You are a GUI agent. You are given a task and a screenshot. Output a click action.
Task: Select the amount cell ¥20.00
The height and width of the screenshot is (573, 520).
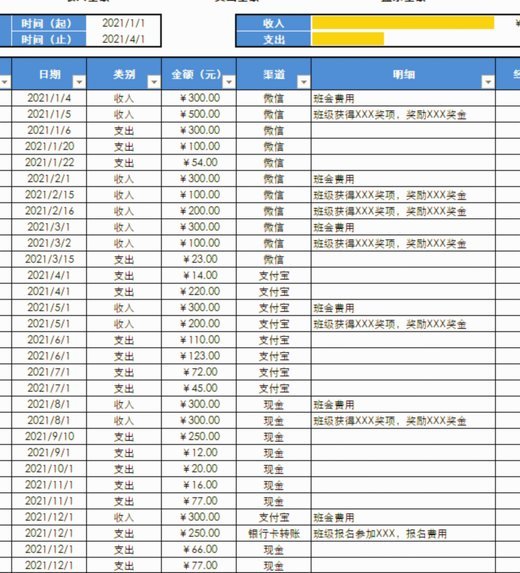(x=199, y=468)
